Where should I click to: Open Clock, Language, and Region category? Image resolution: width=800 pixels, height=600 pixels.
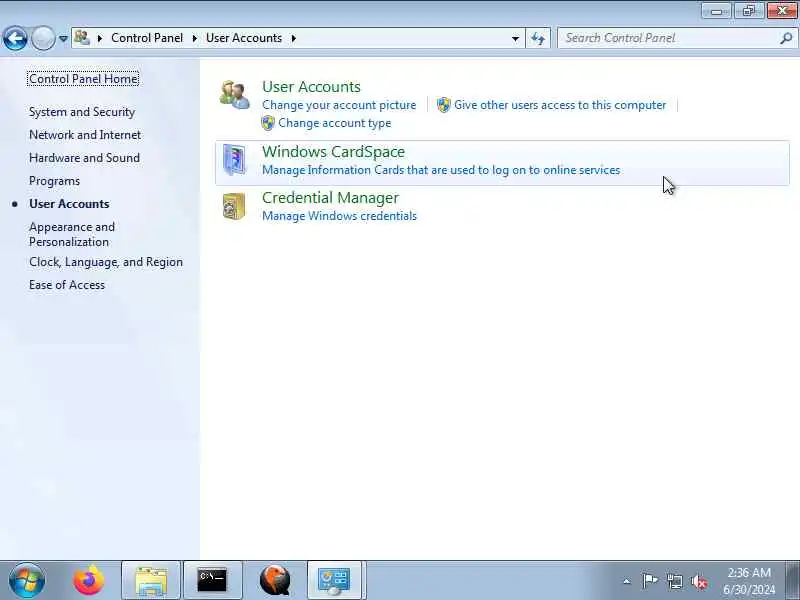(x=106, y=262)
